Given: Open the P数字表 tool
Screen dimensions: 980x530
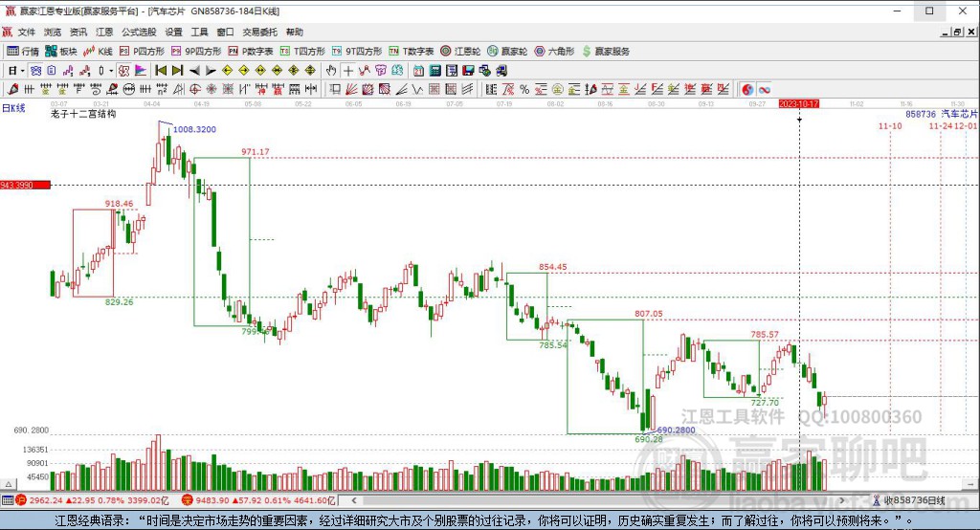Looking at the screenshot, I should click(x=251, y=52).
